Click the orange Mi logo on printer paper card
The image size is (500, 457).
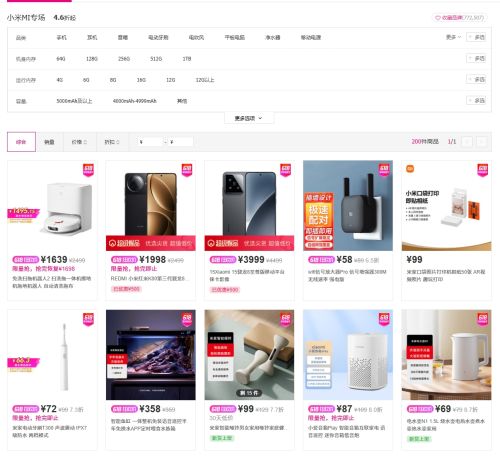point(410,169)
